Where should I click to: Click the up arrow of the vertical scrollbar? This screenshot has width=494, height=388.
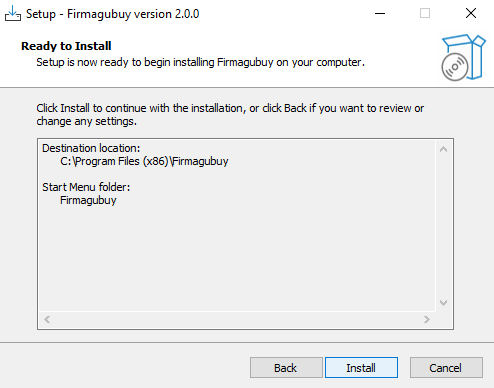pos(443,149)
